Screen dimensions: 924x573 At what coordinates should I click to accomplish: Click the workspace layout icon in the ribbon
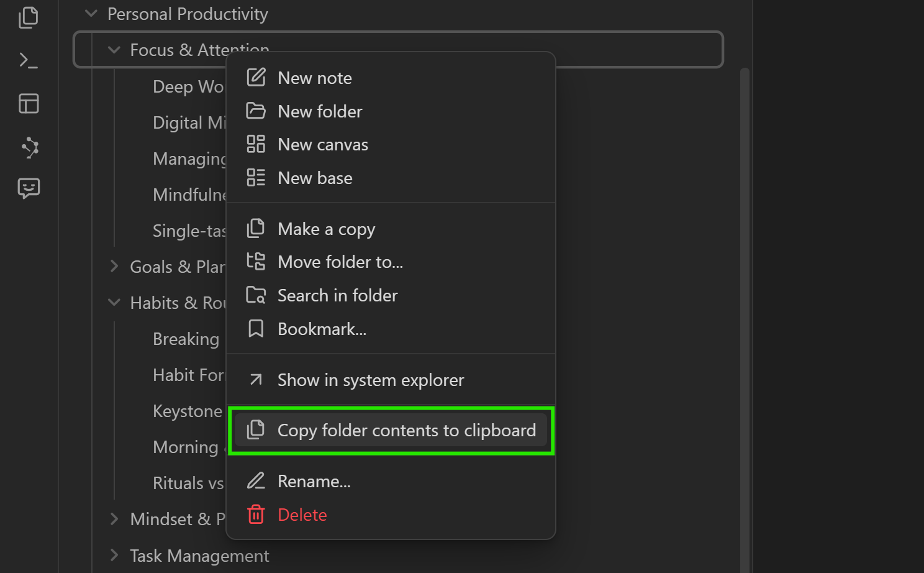(x=29, y=104)
